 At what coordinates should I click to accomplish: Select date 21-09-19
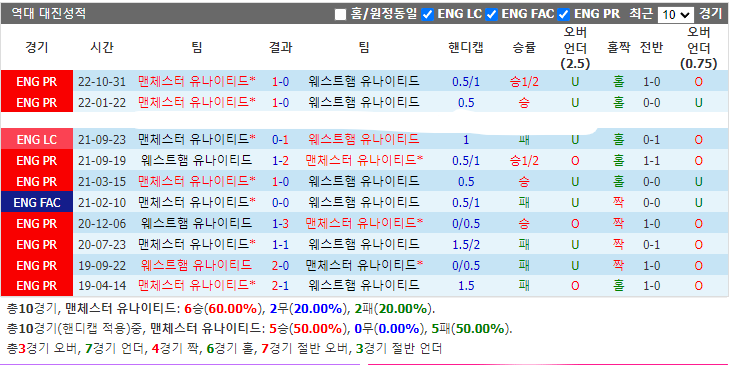(x=102, y=161)
